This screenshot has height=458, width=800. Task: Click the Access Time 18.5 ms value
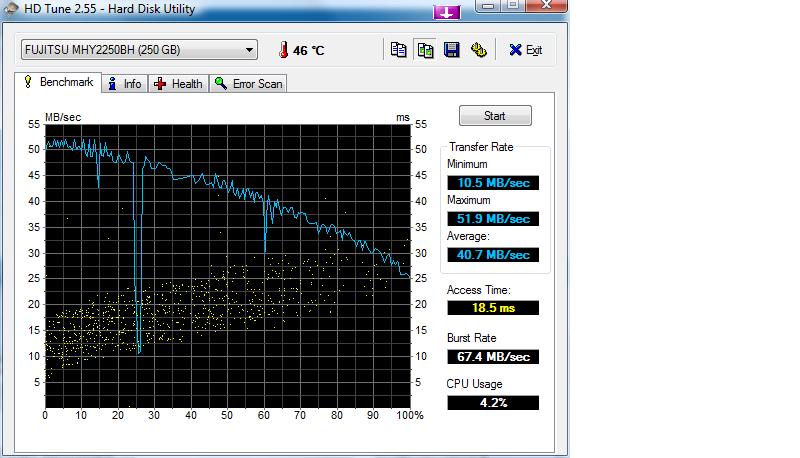point(493,308)
